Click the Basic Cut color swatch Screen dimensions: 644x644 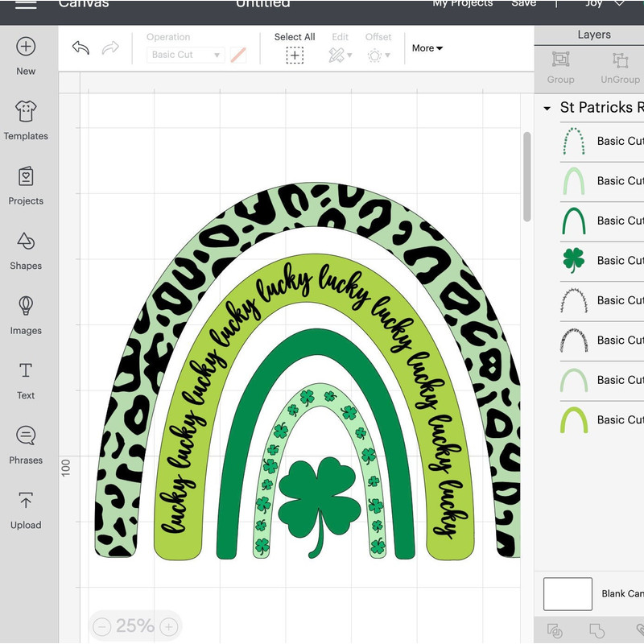(238, 53)
